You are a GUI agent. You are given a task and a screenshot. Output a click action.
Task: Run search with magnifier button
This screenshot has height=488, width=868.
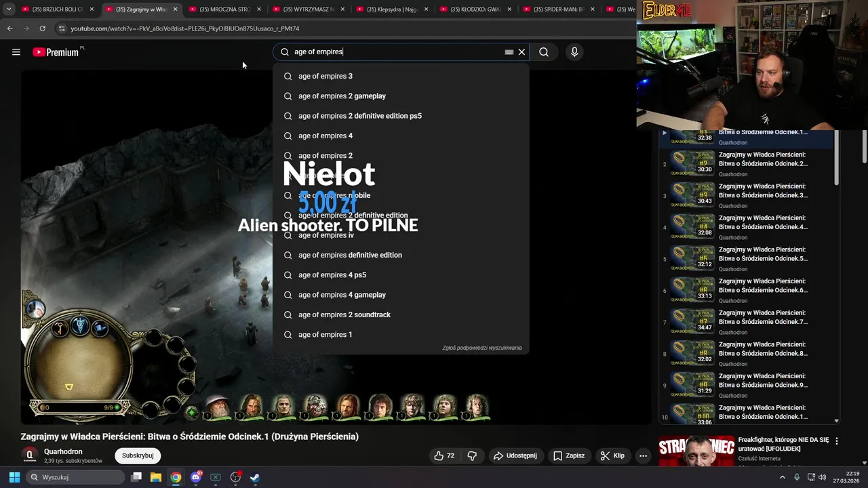point(544,52)
